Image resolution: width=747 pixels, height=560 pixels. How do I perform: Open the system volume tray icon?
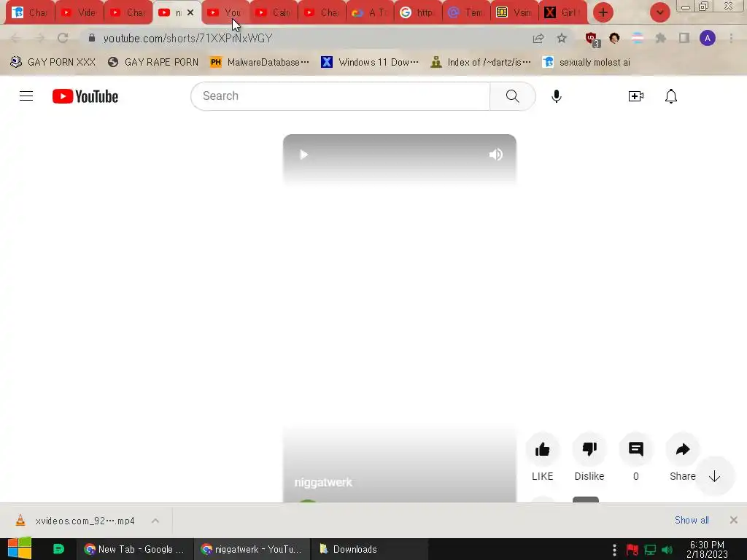[668, 550]
